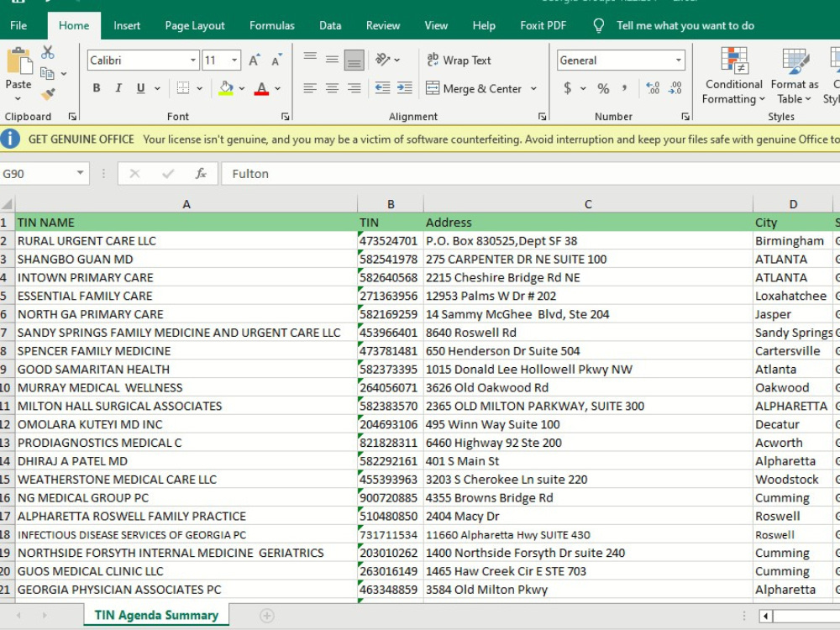Viewport: 840px width, 630px height.
Task: Toggle Italic formatting
Action: click(118, 88)
